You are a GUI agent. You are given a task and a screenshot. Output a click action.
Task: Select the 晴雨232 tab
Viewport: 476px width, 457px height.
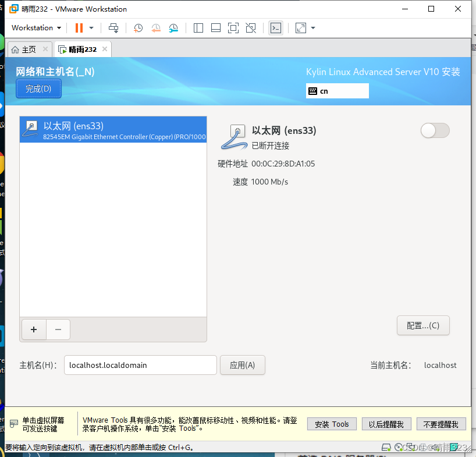pyautogui.click(x=83, y=49)
